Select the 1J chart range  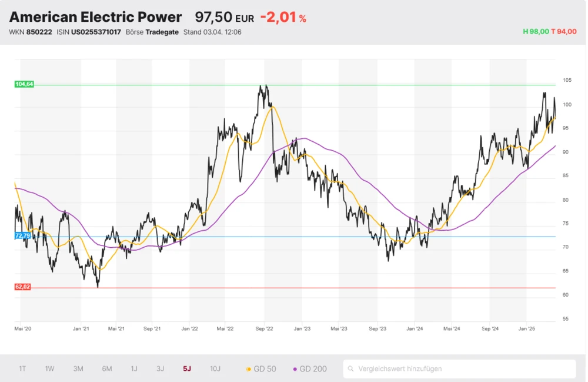(133, 368)
